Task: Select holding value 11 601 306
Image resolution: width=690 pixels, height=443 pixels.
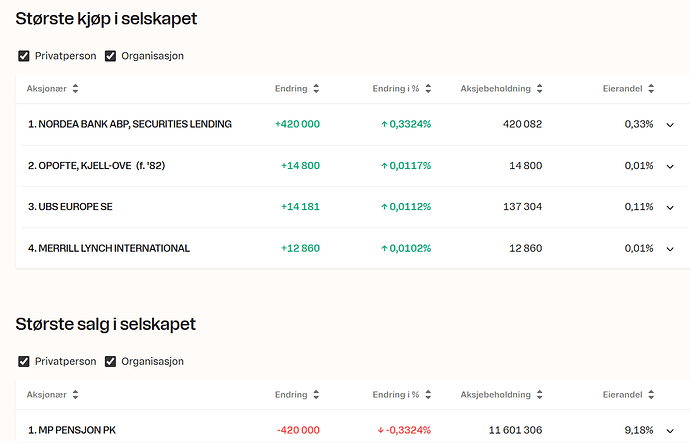Action: point(515,430)
